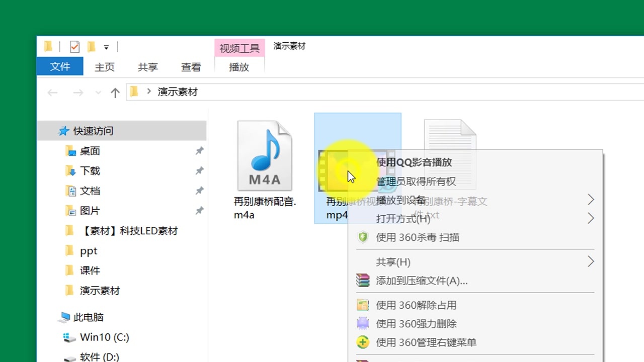Click the 360强力删除 shredder icon
644x362 pixels.
tap(363, 324)
